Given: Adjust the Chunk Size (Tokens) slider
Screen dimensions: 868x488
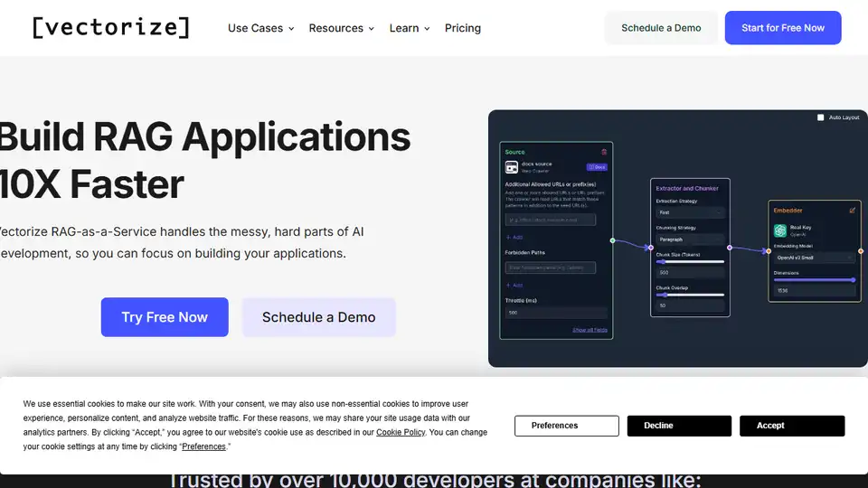Looking at the screenshot, I should pyautogui.click(x=690, y=262).
